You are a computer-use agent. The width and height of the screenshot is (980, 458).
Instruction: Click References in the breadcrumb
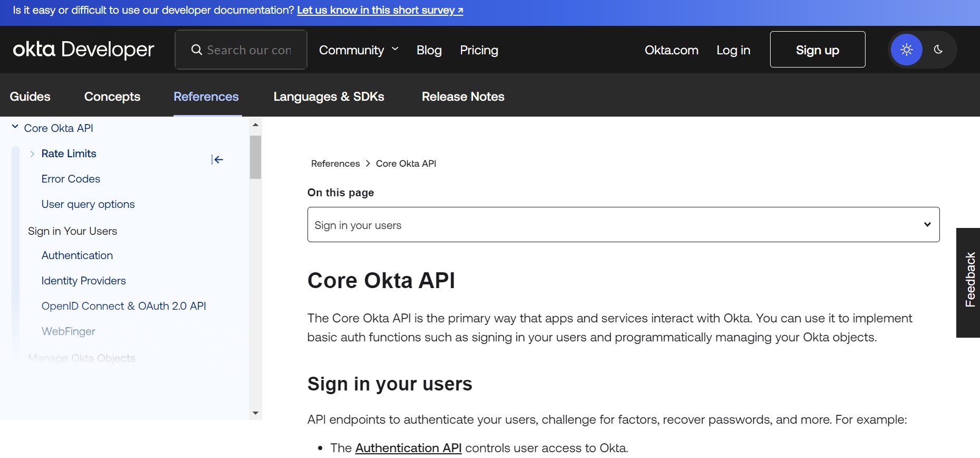click(335, 164)
